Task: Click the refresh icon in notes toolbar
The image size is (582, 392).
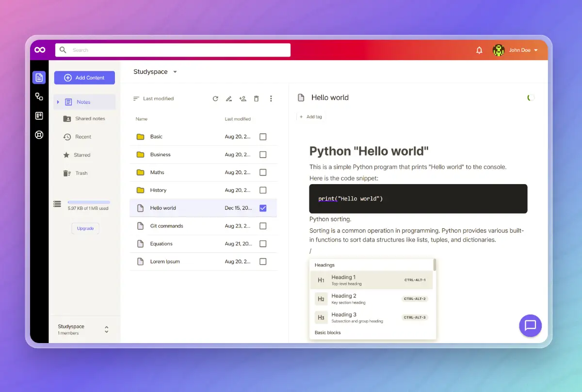Action: coord(215,99)
